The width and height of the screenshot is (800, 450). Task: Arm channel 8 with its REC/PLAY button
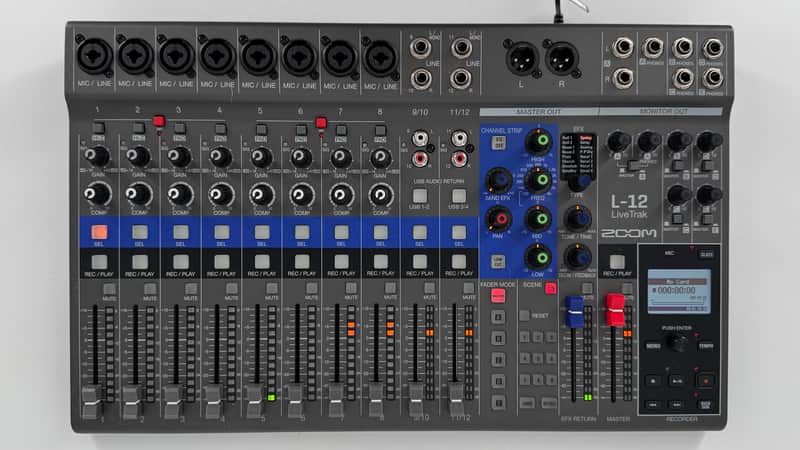381,262
